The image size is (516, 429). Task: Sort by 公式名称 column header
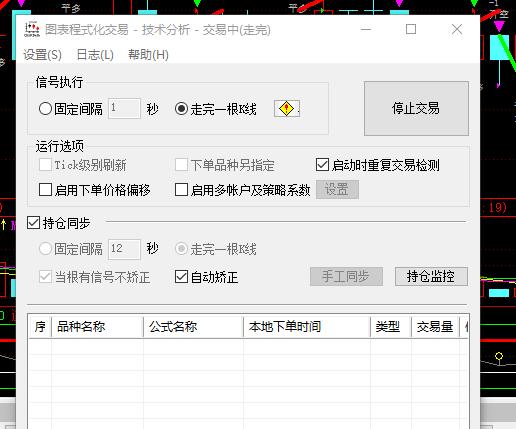(x=193, y=327)
